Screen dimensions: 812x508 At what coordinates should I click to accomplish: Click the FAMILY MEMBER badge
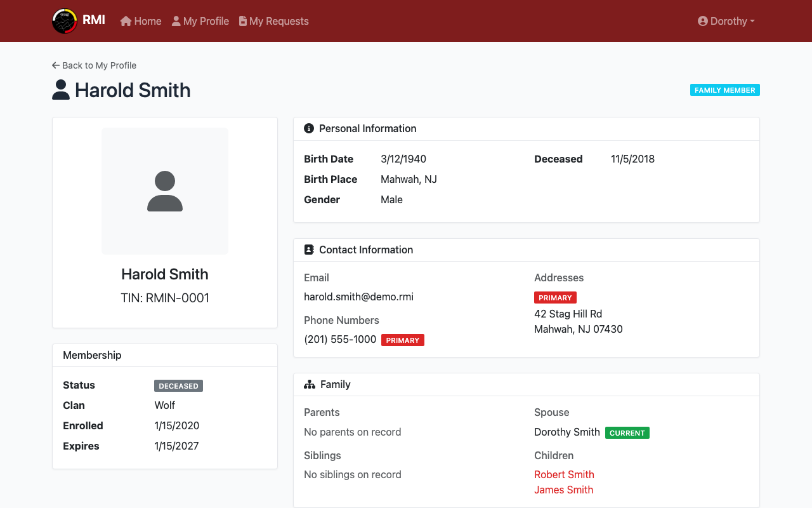724,90
